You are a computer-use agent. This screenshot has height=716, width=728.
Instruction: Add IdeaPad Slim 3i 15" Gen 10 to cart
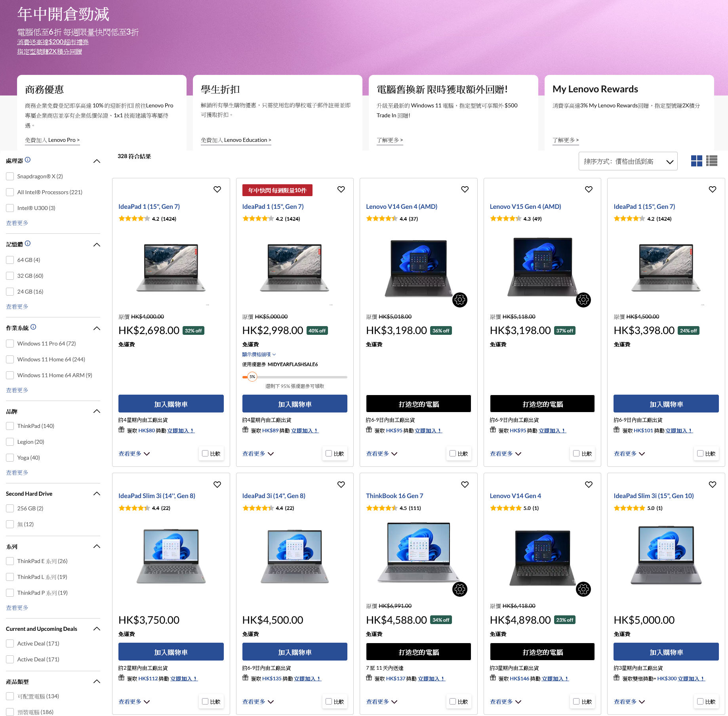666,652
